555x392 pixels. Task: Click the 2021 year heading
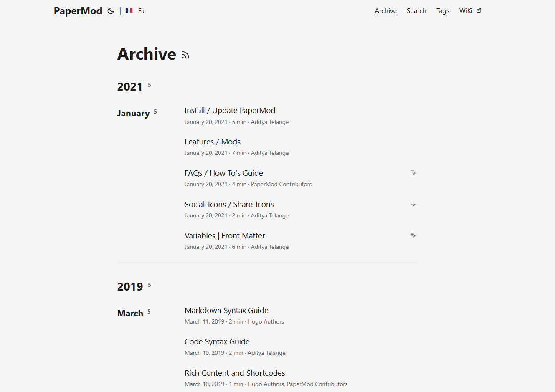(x=130, y=87)
